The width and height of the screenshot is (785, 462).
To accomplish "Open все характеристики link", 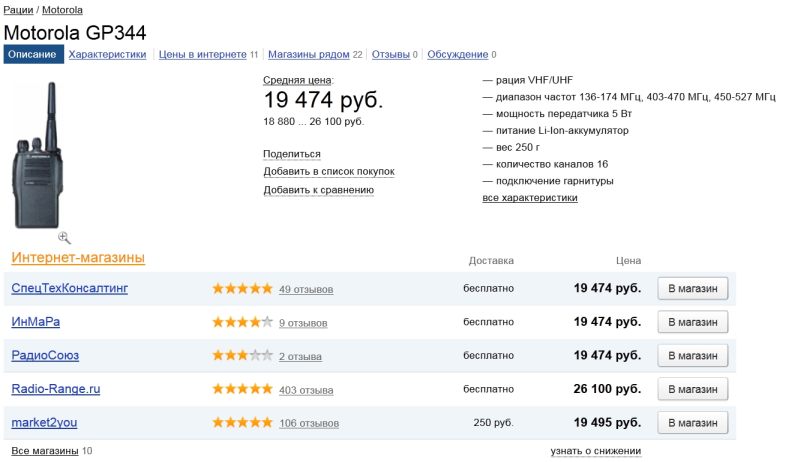I will point(530,198).
